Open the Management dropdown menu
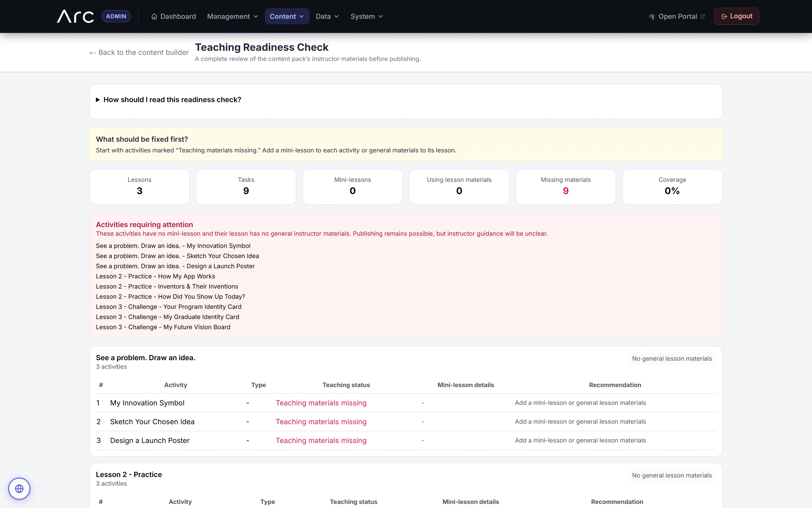This screenshot has height=508, width=812. (232, 17)
